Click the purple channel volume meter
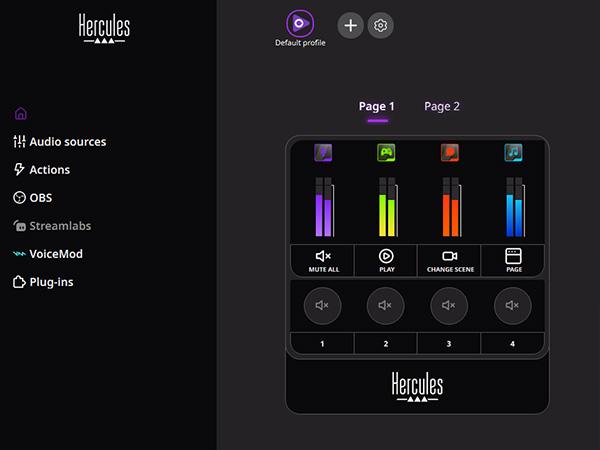 tap(323, 207)
